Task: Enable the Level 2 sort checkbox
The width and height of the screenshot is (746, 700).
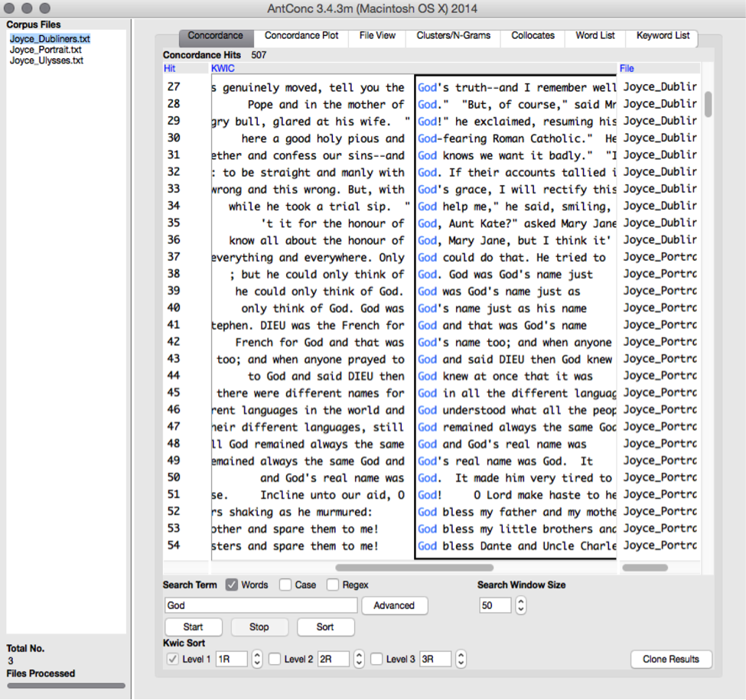Action: 275,659
